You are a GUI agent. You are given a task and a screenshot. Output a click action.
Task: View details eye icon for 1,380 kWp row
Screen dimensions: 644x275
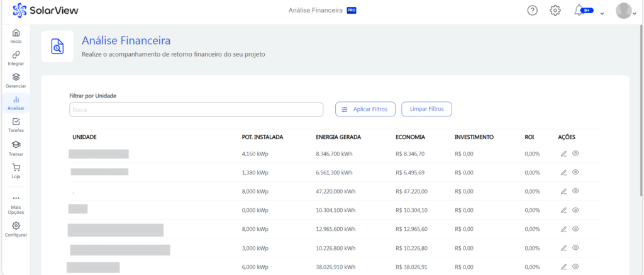pos(575,172)
